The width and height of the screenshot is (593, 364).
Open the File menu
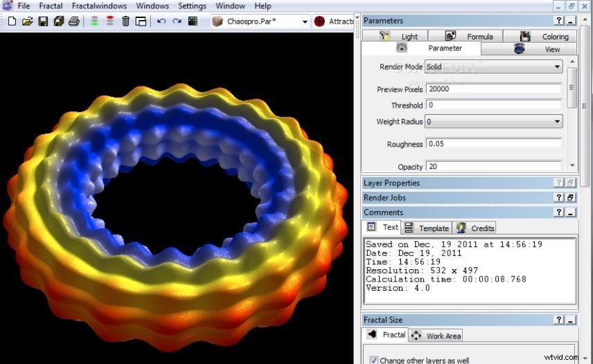pos(24,6)
